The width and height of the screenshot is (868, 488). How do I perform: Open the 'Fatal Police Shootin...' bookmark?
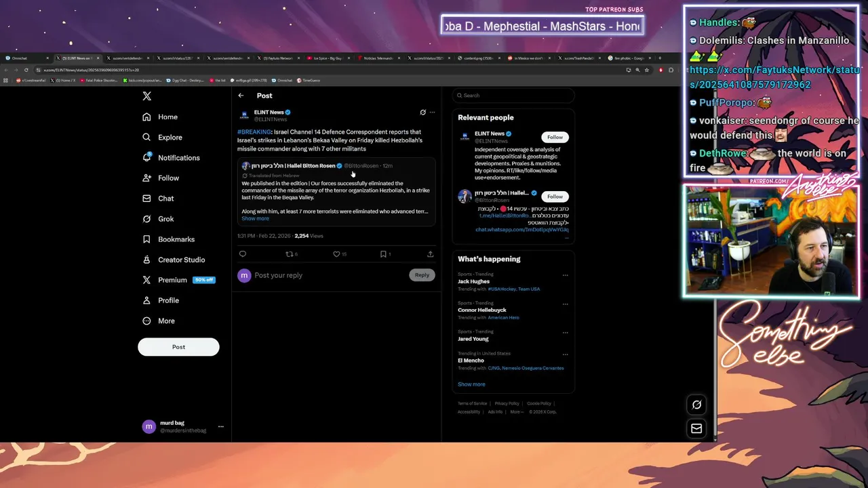pyautogui.click(x=99, y=80)
